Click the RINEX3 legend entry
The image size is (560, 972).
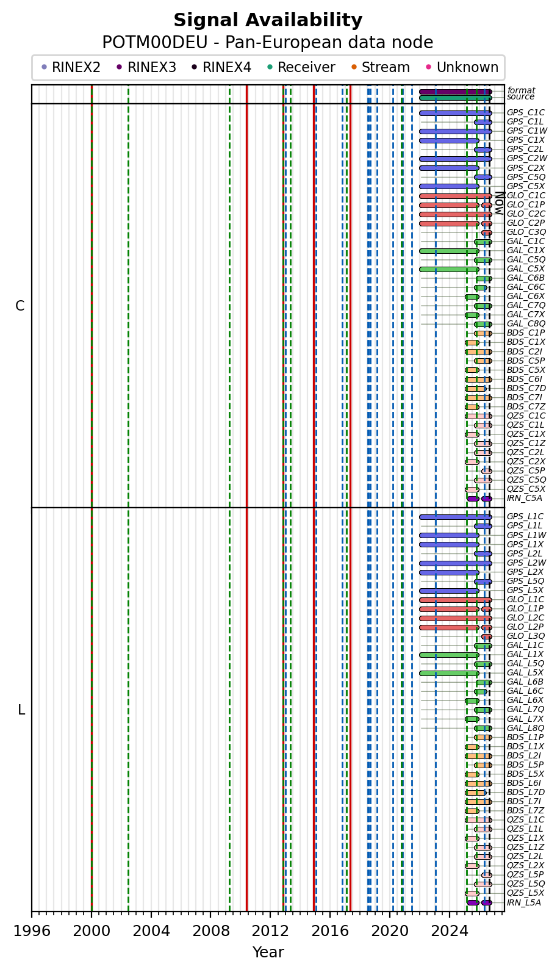click(x=146, y=67)
